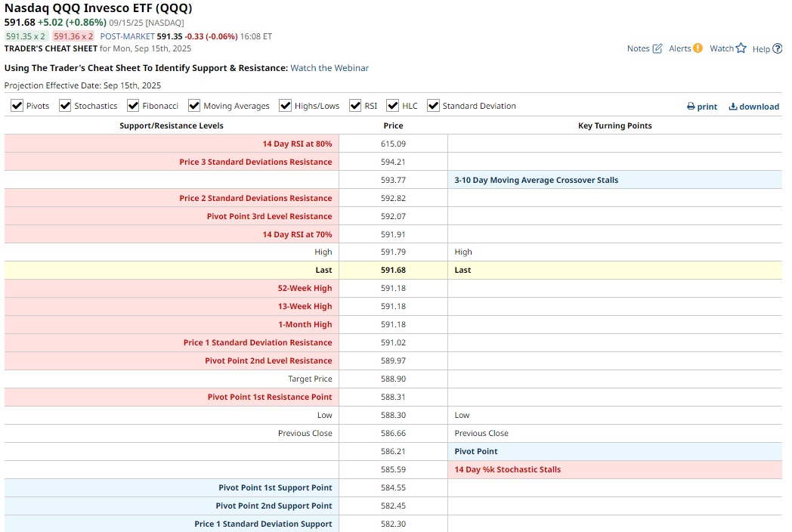Select the Target Price label
This screenshot has height=532, width=792.
click(x=310, y=379)
